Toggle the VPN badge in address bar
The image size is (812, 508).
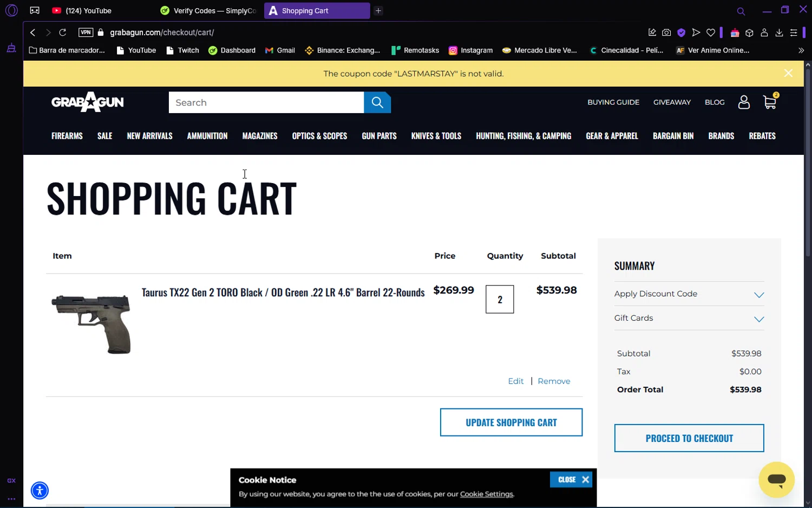[x=86, y=32]
